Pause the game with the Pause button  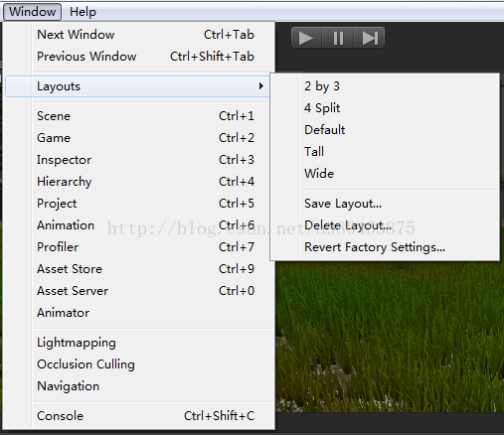coord(338,38)
